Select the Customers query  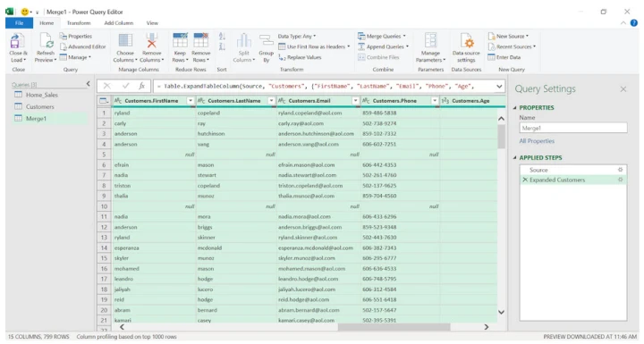tap(40, 106)
